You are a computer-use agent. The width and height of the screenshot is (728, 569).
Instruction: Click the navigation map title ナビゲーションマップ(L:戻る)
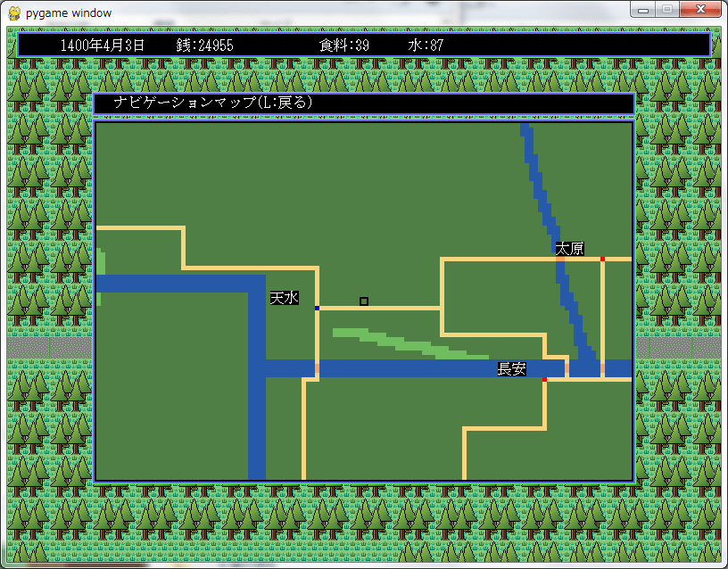tap(213, 103)
